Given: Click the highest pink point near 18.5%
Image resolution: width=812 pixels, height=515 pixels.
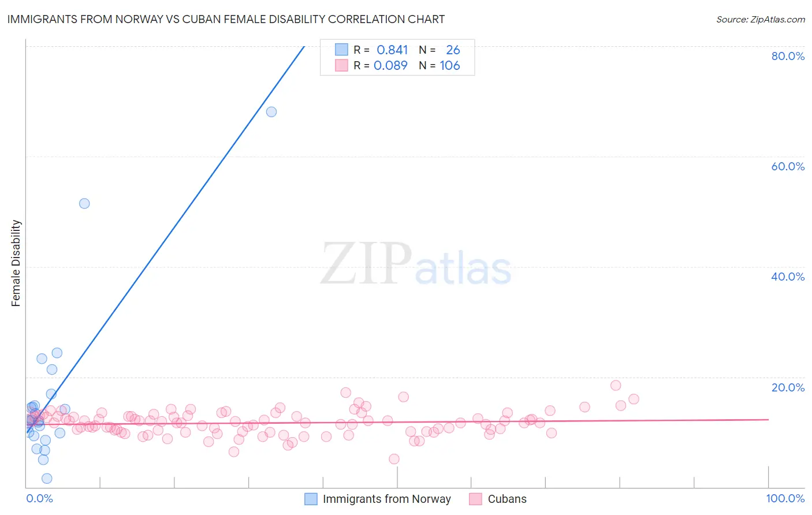Looking at the screenshot, I should (616, 385).
